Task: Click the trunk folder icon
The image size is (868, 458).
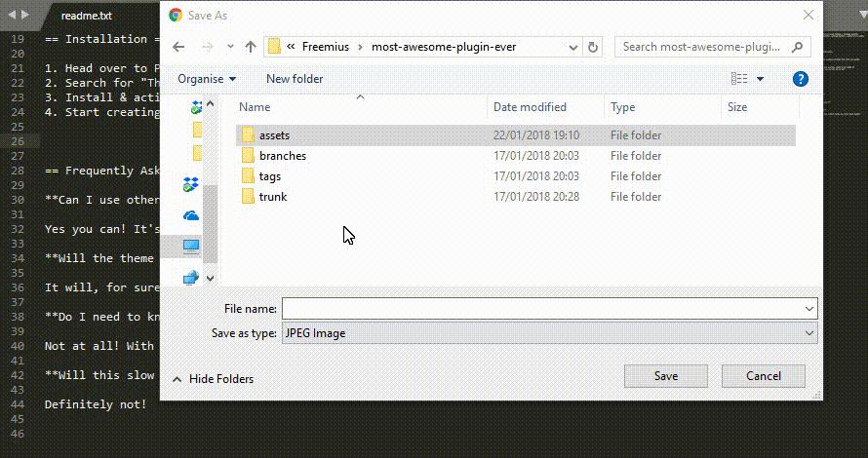Action: coord(248,197)
